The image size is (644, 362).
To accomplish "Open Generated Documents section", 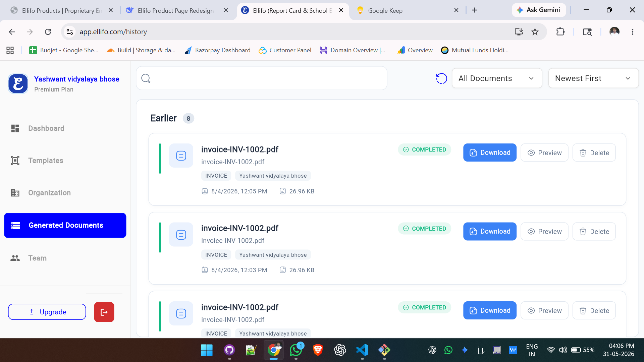I will [65, 225].
